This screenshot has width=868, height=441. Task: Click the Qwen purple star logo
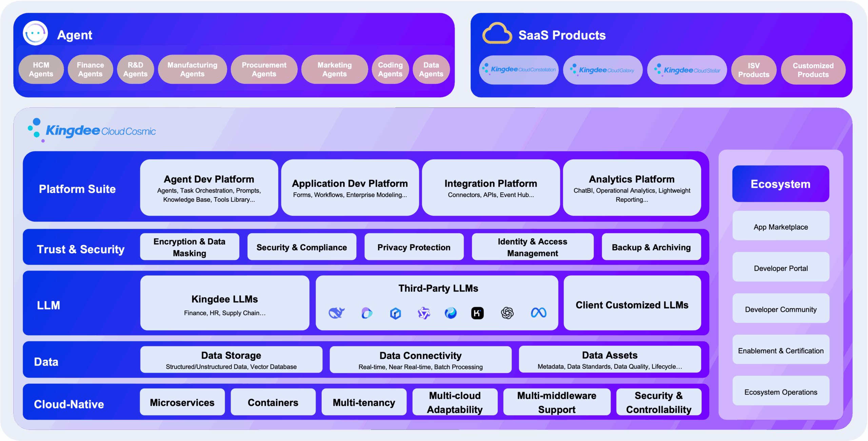[423, 313]
